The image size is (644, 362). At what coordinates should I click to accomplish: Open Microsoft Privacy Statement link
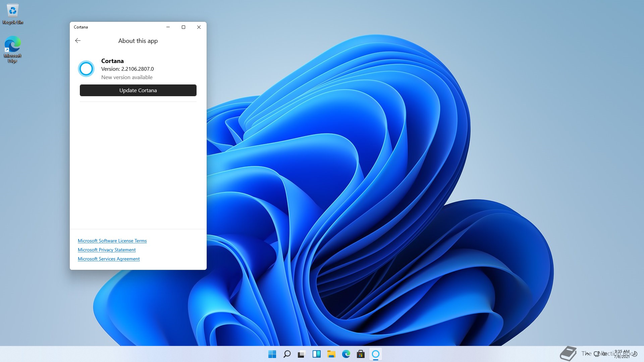[x=107, y=250]
